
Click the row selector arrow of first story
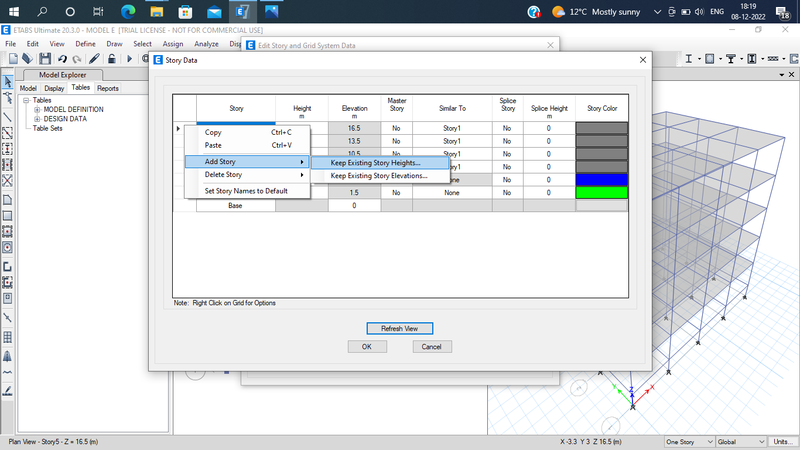[178, 128]
